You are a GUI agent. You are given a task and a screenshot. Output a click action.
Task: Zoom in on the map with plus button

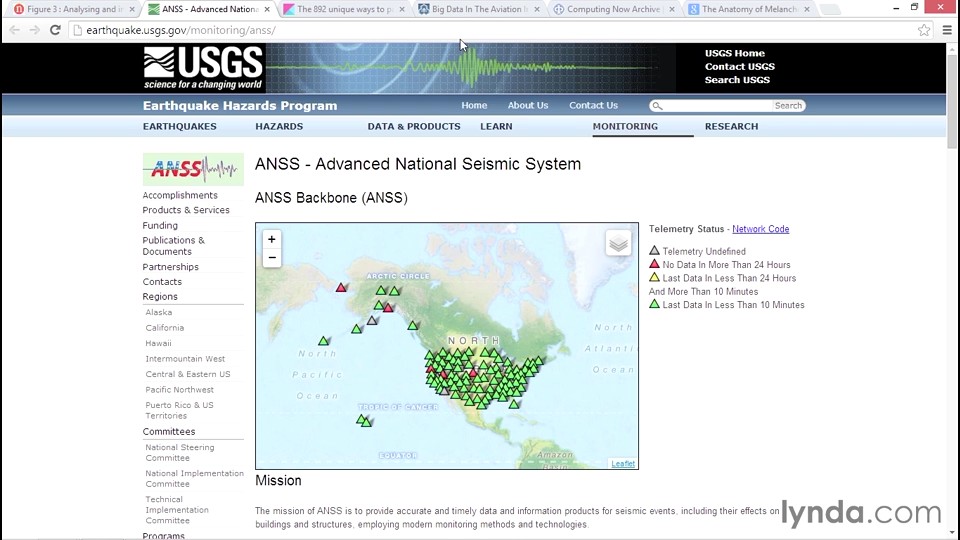[272, 239]
